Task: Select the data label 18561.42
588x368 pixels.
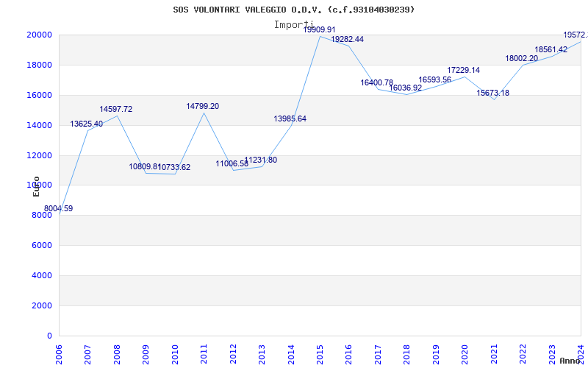Action: pos(551,49)
